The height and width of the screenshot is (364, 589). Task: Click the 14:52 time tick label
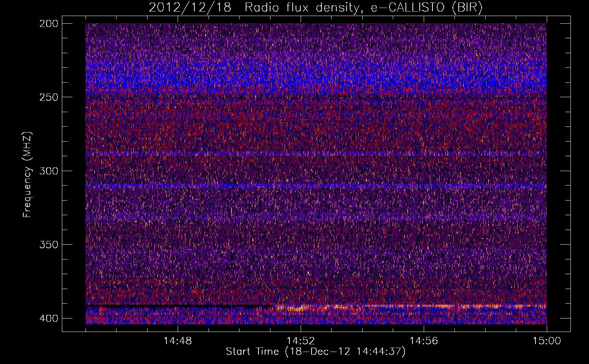point(301,341)
